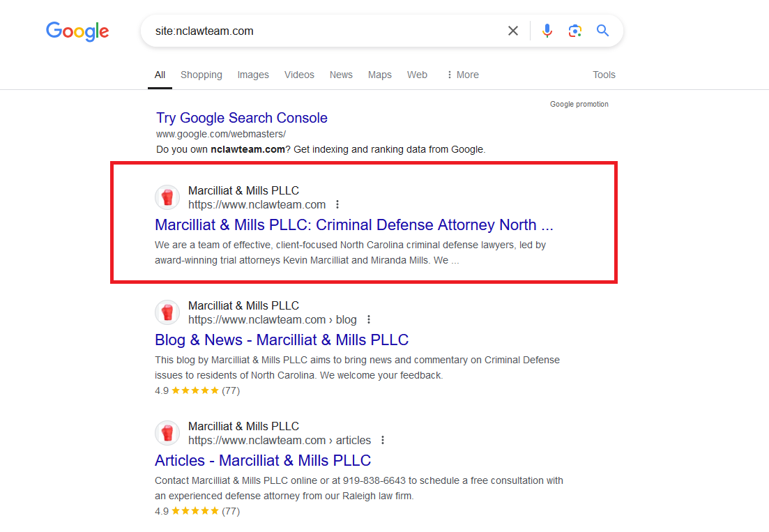769x532 pixels.
Task: Open the Blog & News - Marcilliat & Mills link
Action: (282, 340)
